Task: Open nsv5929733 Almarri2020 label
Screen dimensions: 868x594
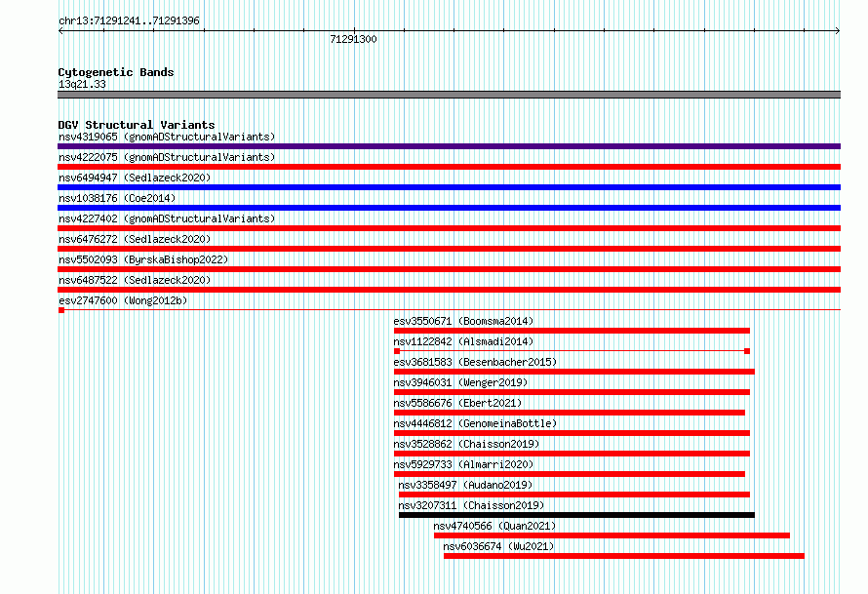Action: pos(463,464)
